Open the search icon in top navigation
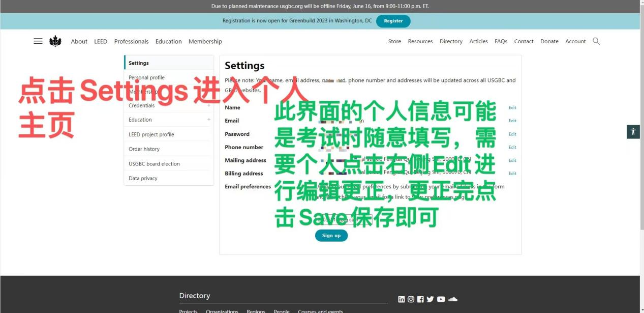This screenshot has width=644, height=313. pyautogui.click(x=596, y=41)
